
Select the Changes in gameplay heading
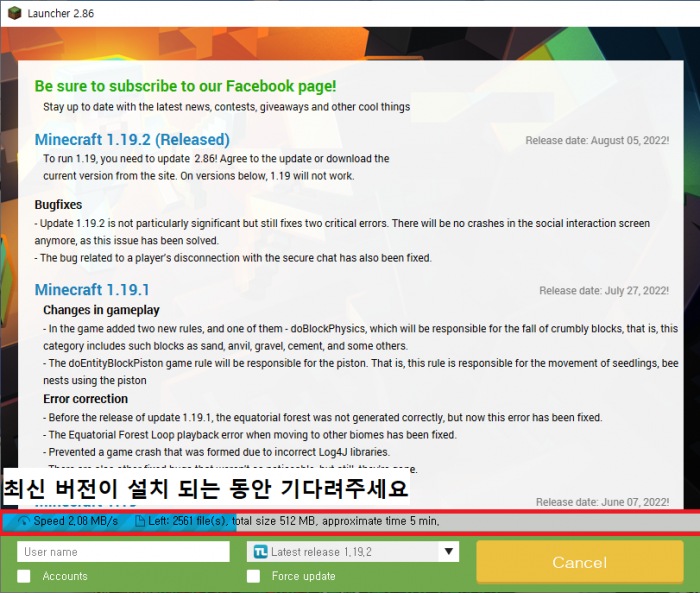(x=101, y=311)
